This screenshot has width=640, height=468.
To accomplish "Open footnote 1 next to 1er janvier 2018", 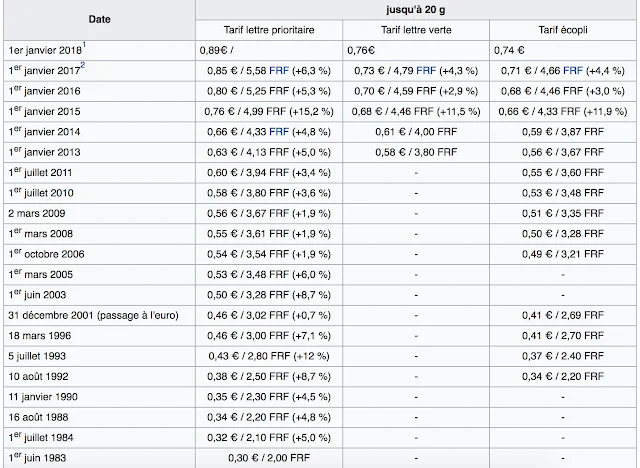I will pyautogui.click(x=84, y=44).
